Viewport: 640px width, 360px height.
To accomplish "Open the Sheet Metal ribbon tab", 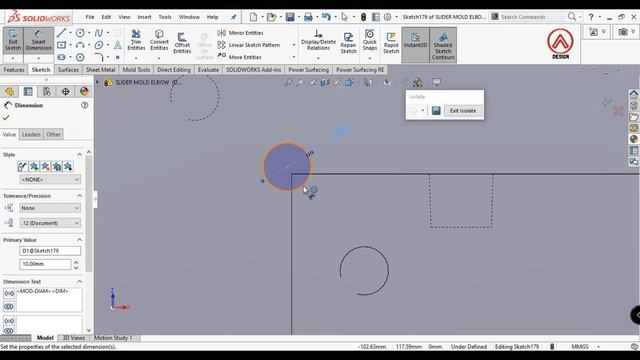I will click(x=100, y=70).
